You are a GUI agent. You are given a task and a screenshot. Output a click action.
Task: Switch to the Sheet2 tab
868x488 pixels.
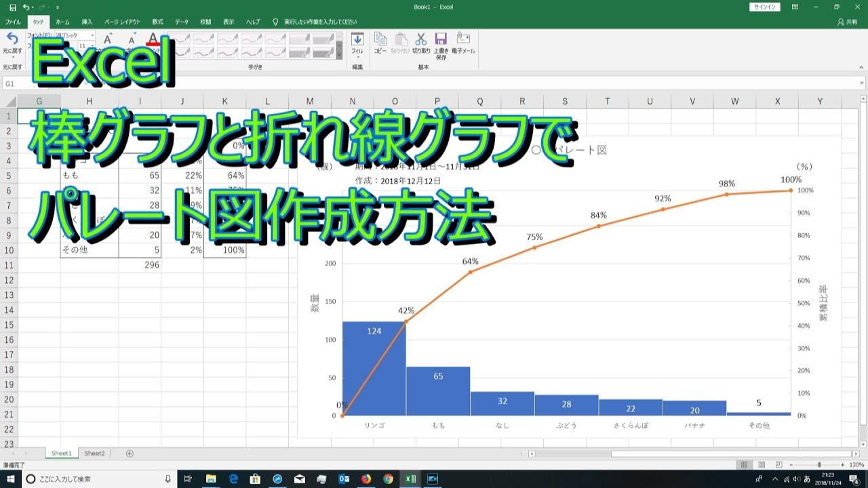[94, 453]
